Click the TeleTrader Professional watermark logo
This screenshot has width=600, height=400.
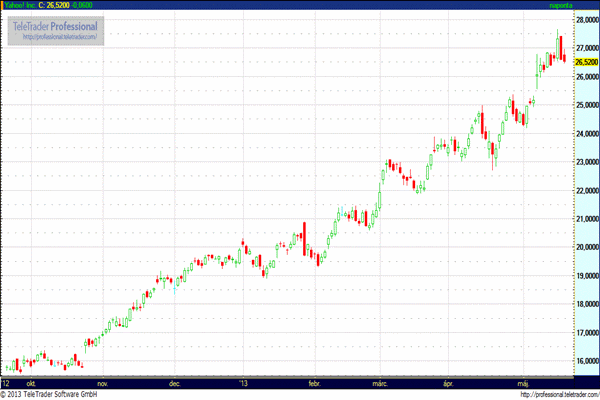pos(56,25)
